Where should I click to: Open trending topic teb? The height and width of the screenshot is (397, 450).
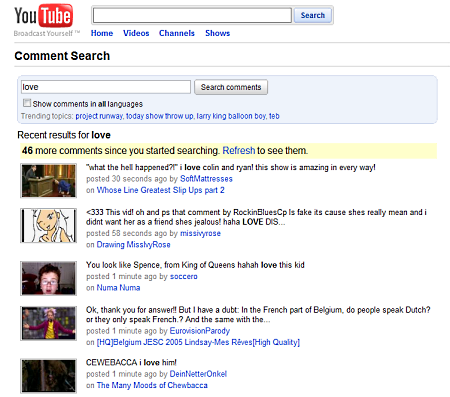click(274, 116)
